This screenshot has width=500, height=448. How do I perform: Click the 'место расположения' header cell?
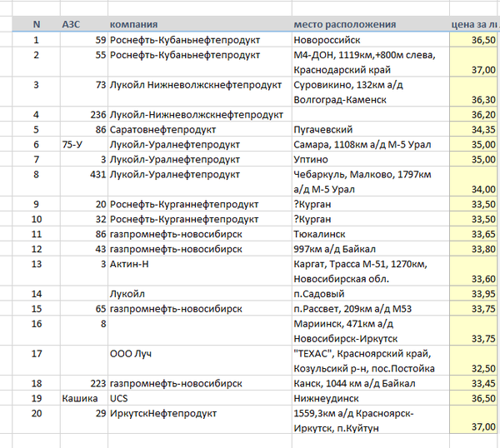point(371,24)
